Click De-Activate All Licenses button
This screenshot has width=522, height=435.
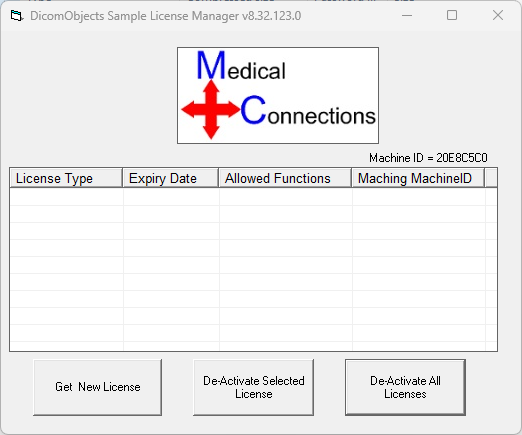[405, 387]
